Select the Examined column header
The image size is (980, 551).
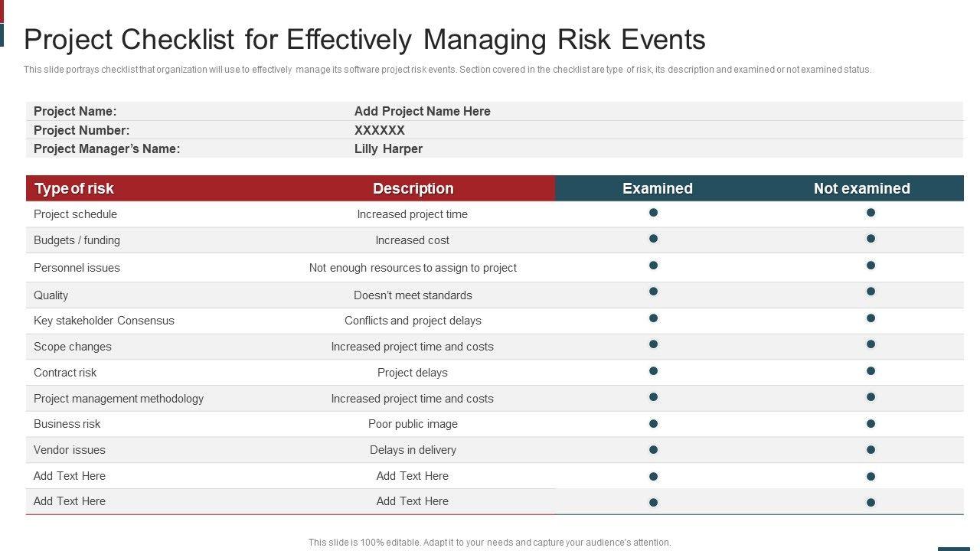coord(657,188)
